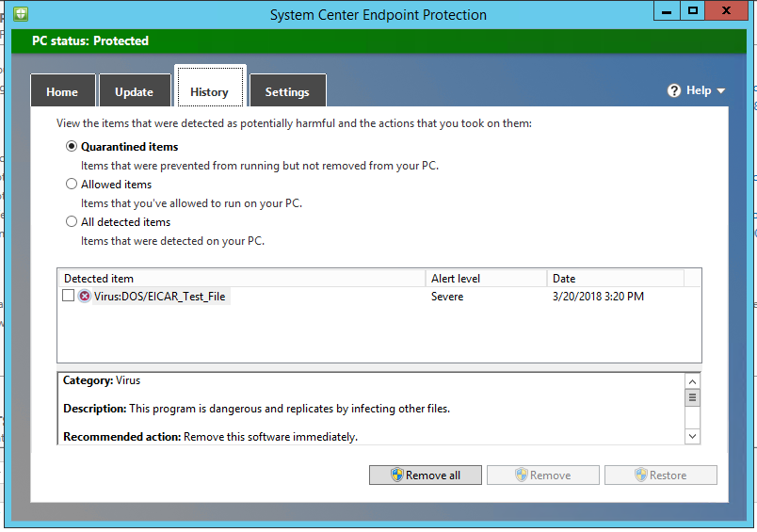This screenshot has height=532, width=757.
Task: Select the Allowed items radio button
Action: (x=72, y=184)
